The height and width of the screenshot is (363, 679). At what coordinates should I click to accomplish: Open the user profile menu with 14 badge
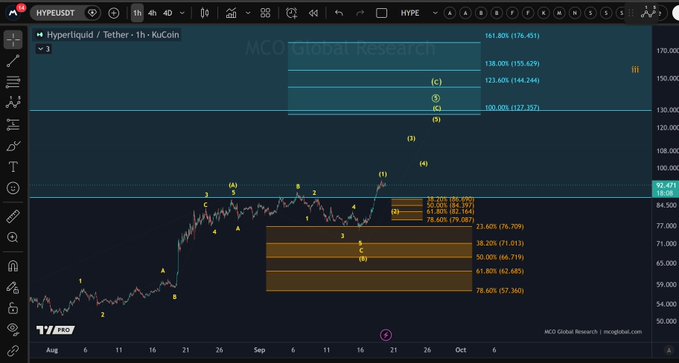coord(13,13)
